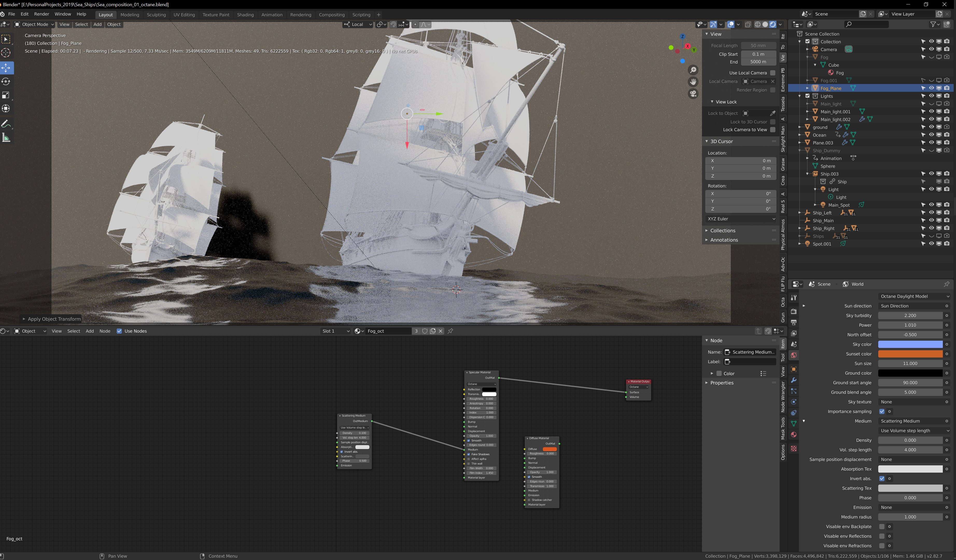Select the Move tool in viewport toolbar
The height and width of the screenshot is (560, 956).
[x=6, y=68]
